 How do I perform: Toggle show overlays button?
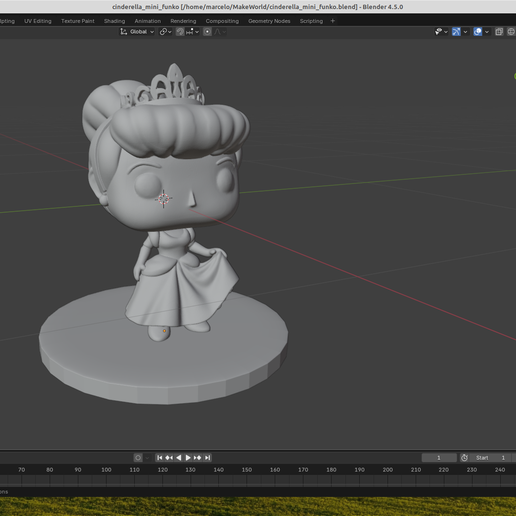[478, 32]
